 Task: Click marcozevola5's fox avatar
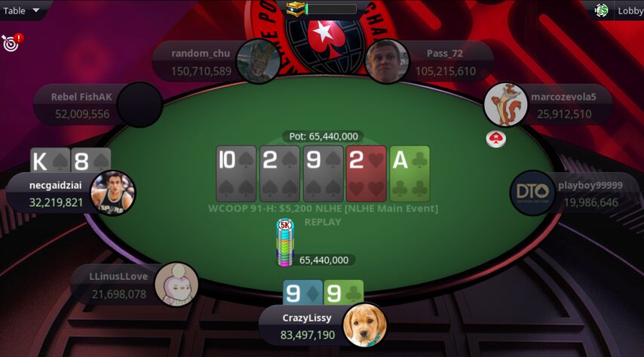(505, 104)
